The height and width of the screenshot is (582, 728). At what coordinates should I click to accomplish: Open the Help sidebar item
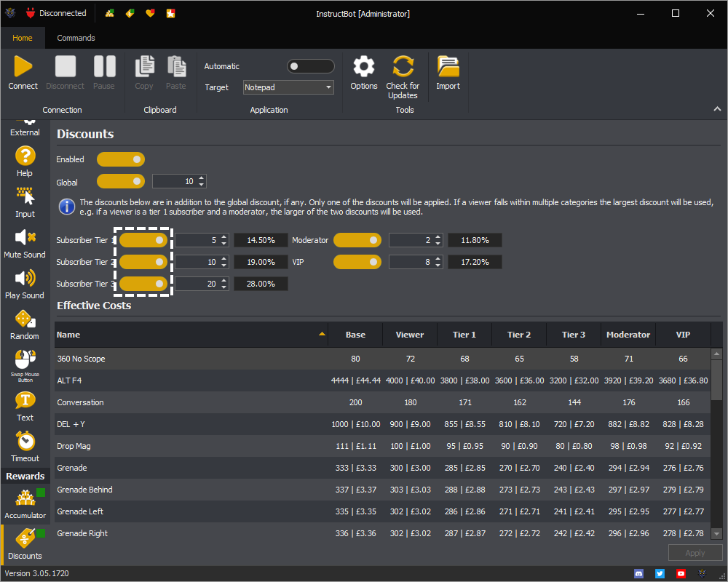coord(25,161)
